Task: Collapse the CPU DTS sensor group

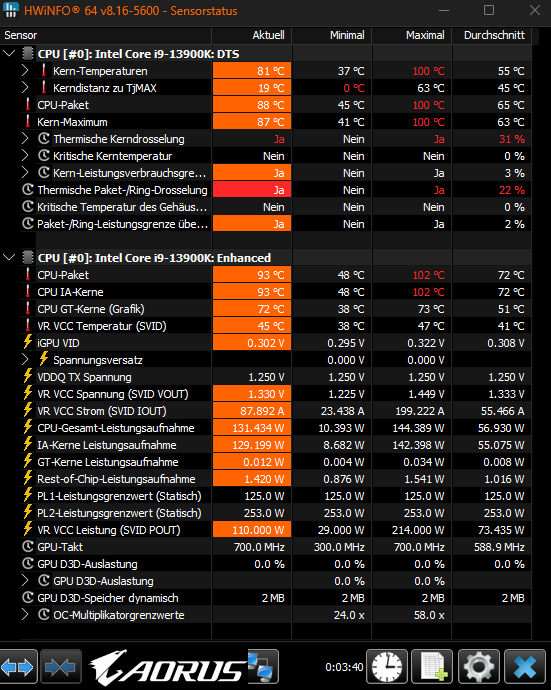Action: pyautogui.click(x=9, y=54)
